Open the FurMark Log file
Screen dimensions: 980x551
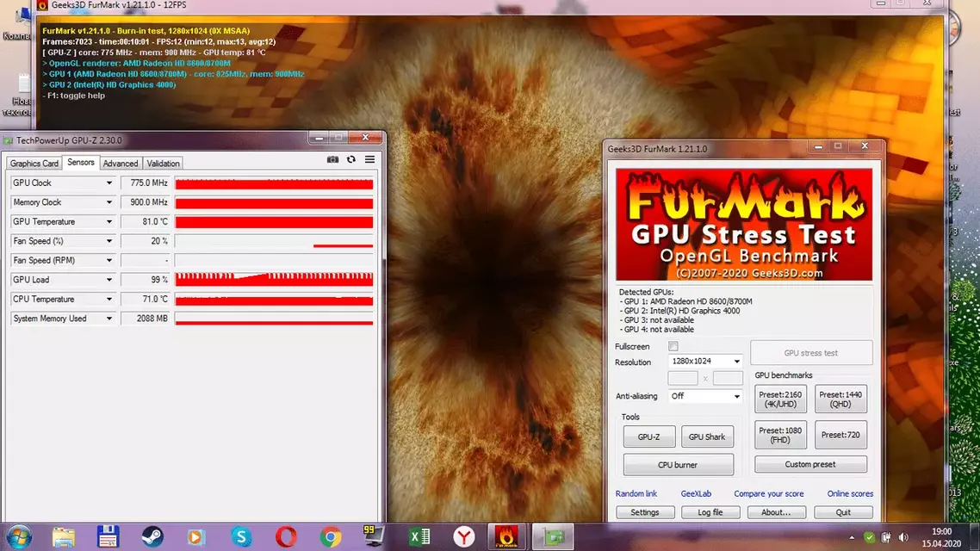point(710,512)
